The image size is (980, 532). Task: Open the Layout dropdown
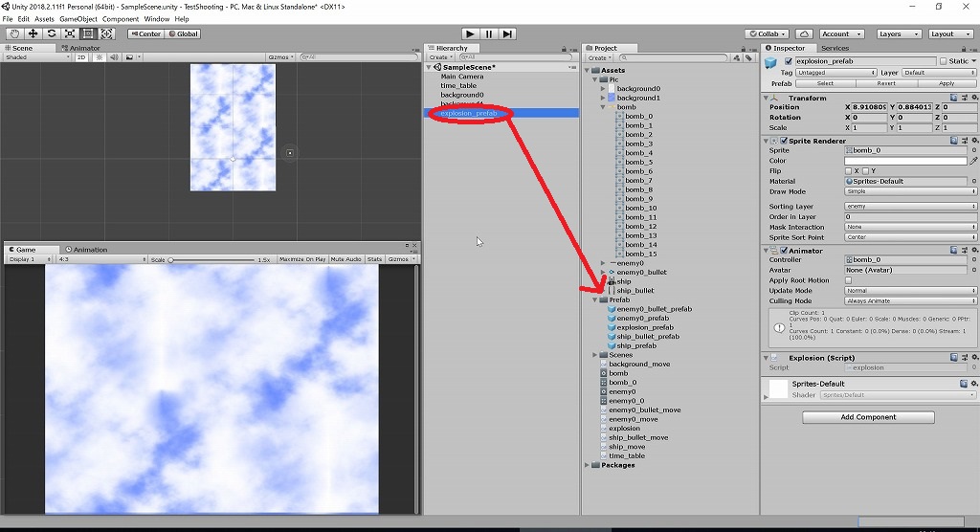(x=949, y=33)
